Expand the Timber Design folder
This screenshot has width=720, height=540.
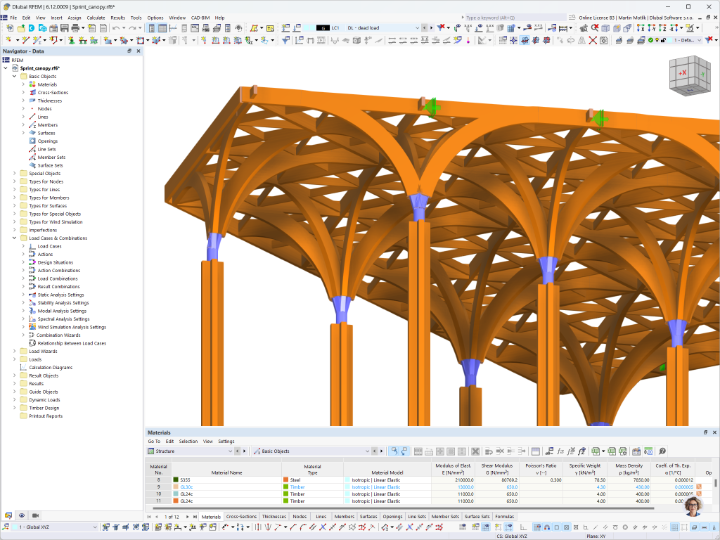tap(14, 408)
